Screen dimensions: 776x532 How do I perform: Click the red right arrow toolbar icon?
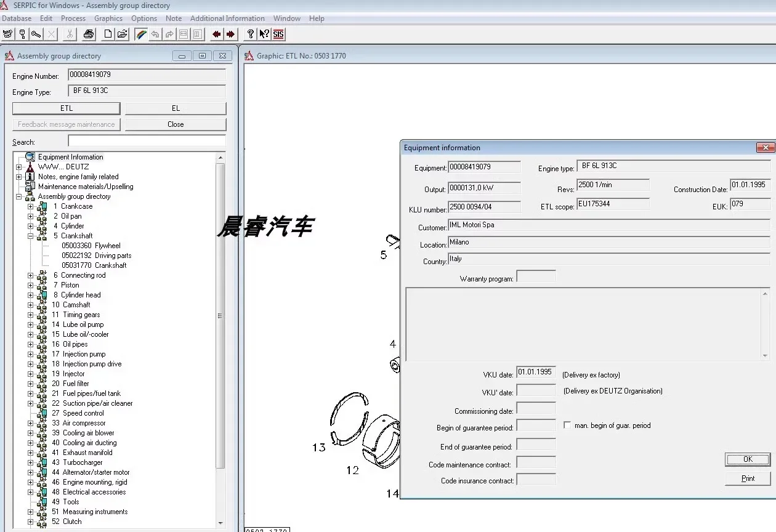click(230, 34)
